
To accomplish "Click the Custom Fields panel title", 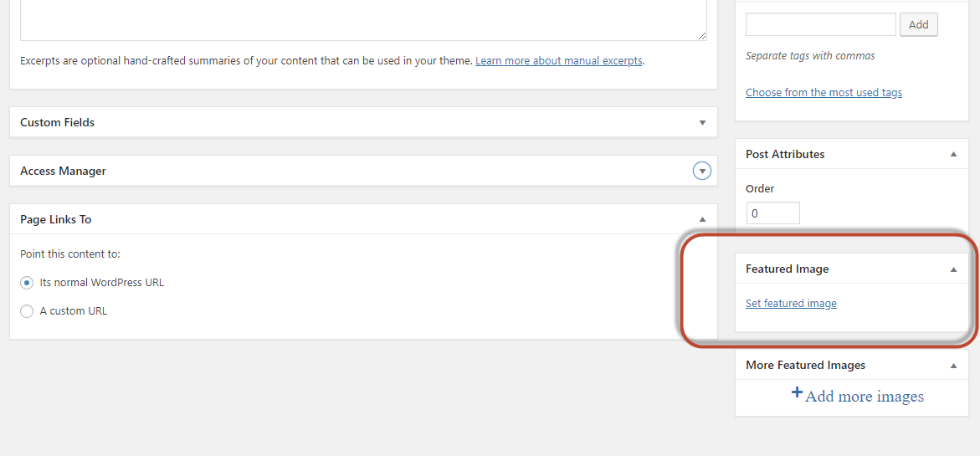I will 57,123.
